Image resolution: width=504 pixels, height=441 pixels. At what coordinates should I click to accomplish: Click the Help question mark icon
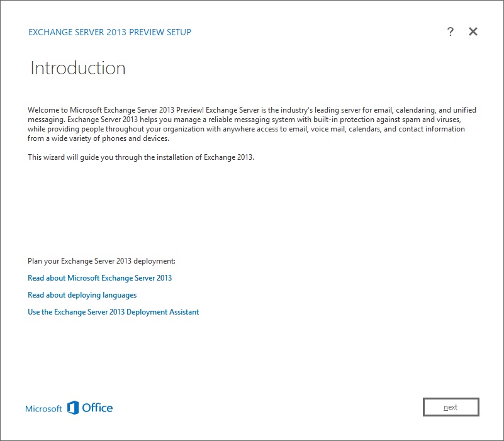click(x=451, y=32)
